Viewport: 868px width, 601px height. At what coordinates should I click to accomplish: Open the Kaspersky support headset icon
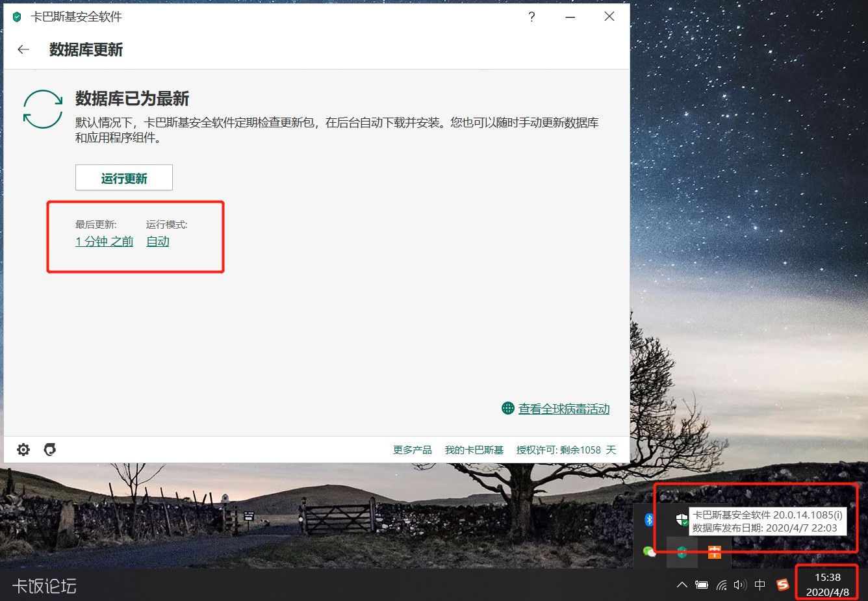(x=49, y=450)
